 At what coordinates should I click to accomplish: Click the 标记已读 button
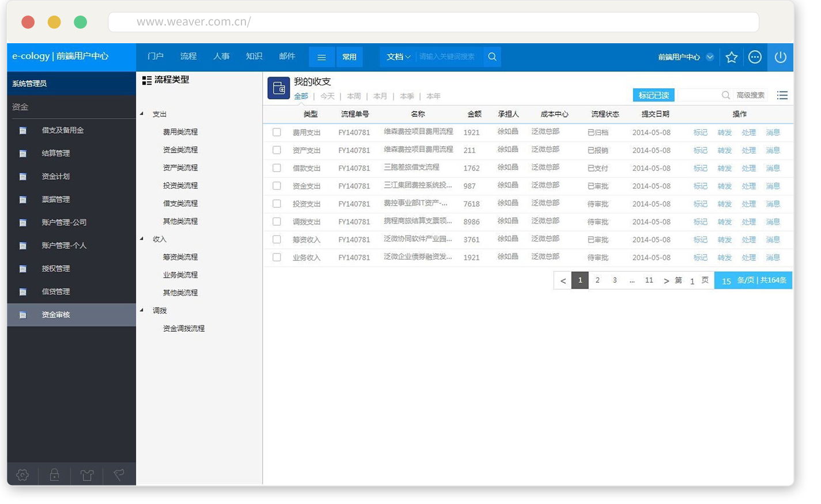[x=653, y=95]
